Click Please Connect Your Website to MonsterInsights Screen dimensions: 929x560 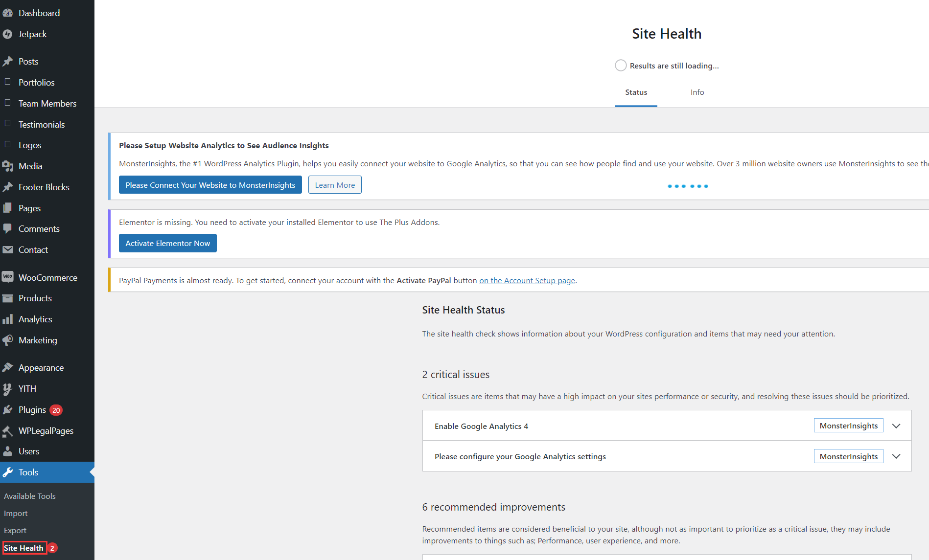point(210,185)
